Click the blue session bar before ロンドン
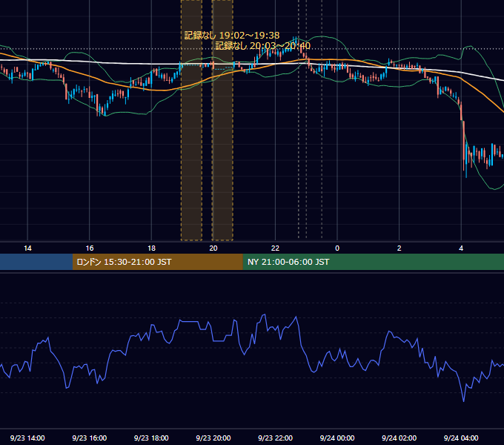The image size is (504, 445). (36, 262)
